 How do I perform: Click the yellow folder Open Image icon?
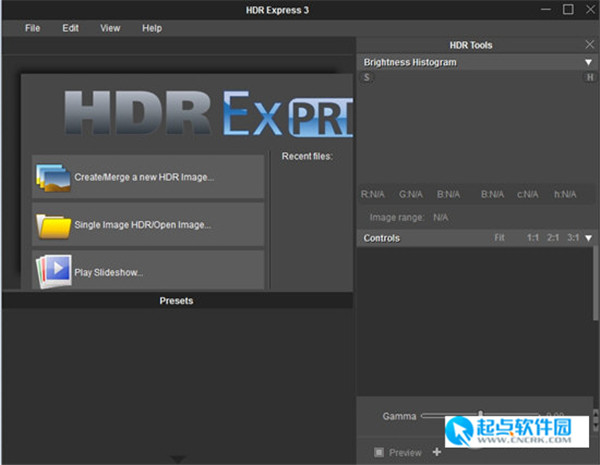click(x=53, y=226)
